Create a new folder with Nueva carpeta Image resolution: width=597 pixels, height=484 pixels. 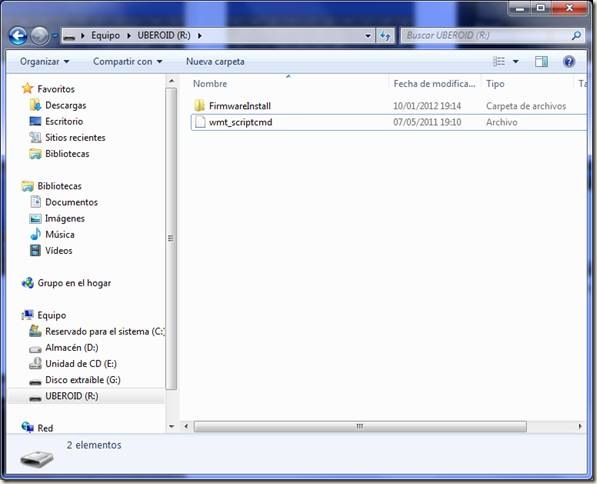(x=215, y=61)
